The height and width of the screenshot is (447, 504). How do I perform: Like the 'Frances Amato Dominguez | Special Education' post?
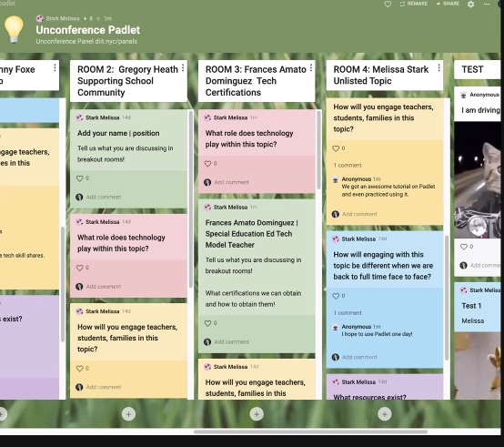pyautogui.click(x=207, y=323)
